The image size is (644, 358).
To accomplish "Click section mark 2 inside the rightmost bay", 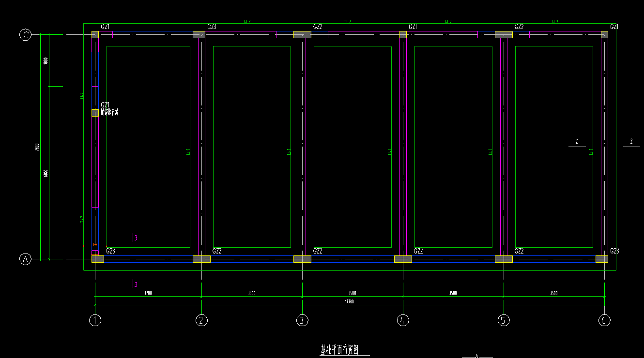I will (577, 143).
